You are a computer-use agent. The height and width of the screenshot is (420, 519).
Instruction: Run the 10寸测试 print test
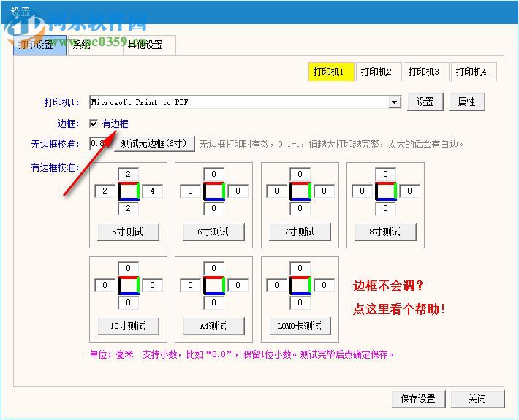[x=129, y=326]
